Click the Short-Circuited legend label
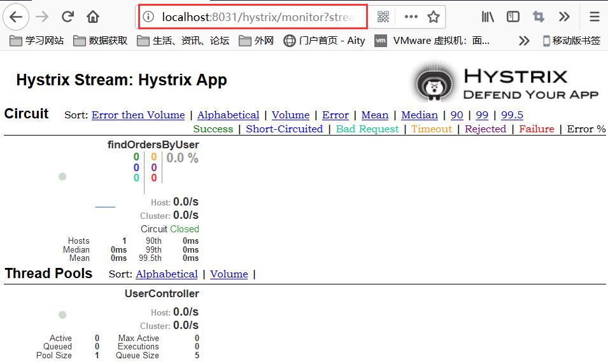 (284, 129)
